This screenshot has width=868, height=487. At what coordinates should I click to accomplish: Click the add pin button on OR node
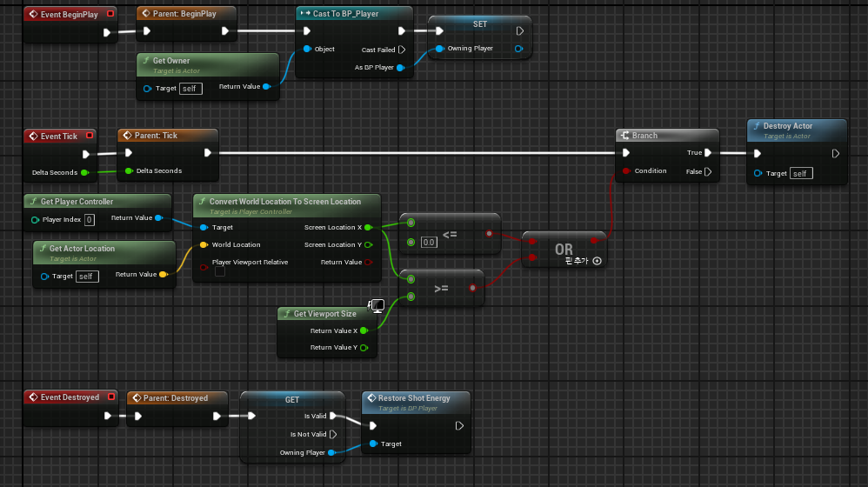[x=597, y=261]
